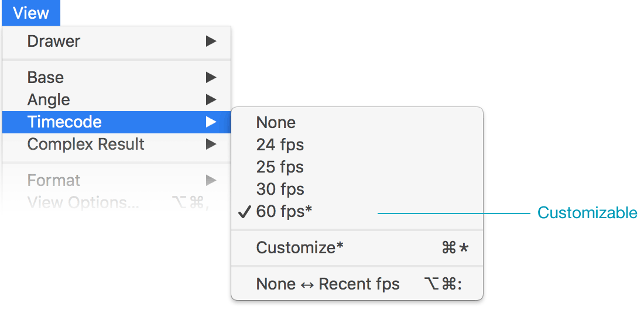The width and height of the screenshot is (644, 310).
Task: Set timecode to None
Action: point(357,122)
